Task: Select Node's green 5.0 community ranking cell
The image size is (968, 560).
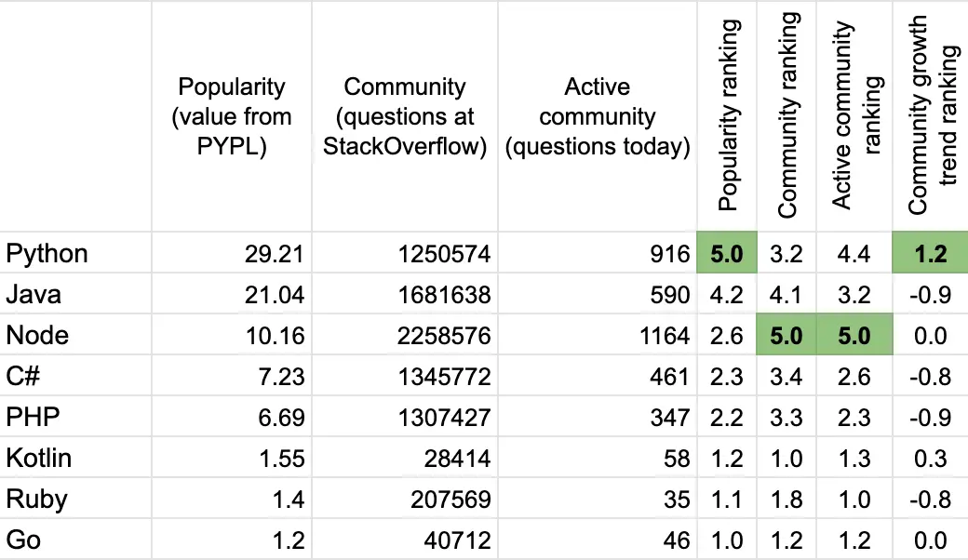Action: (x=786, y=335)
